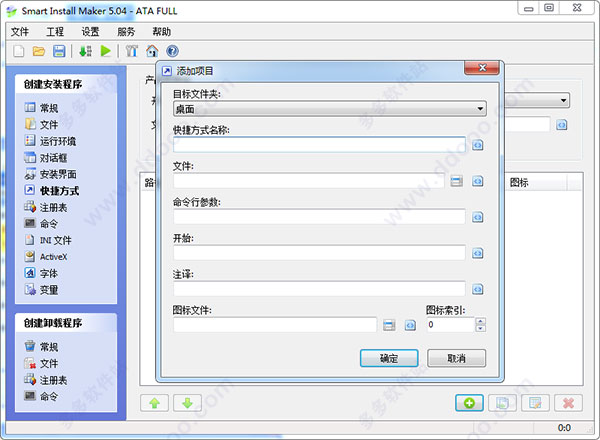Viewport: 600px width, 440px height.
Task: Select 文件 under 创建安装程序
Action: coord(41,124)
